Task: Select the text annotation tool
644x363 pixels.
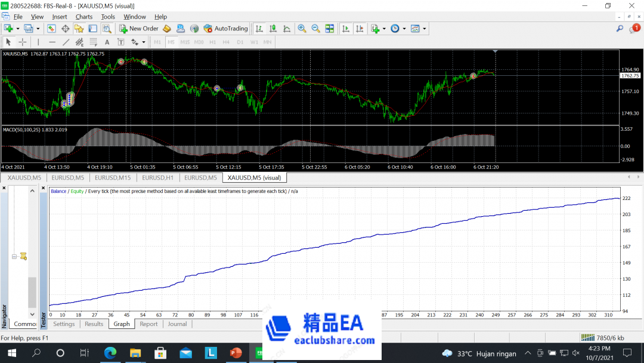Action: [x=107, y=42]
